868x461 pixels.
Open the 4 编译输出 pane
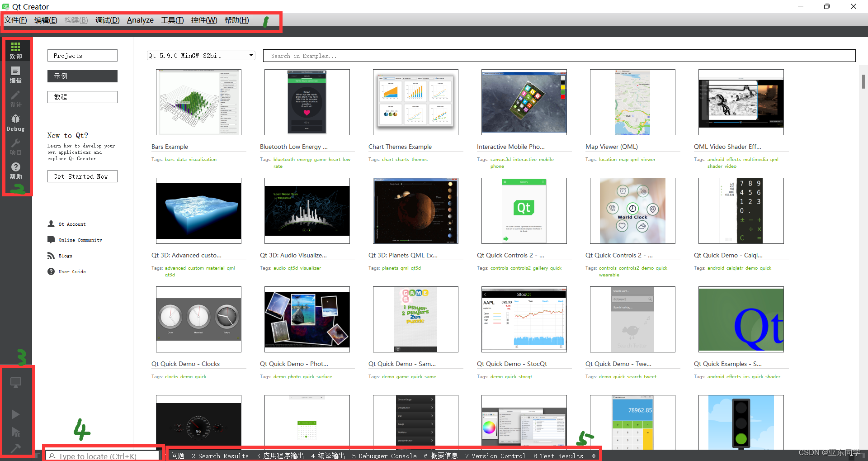(328, 456)
